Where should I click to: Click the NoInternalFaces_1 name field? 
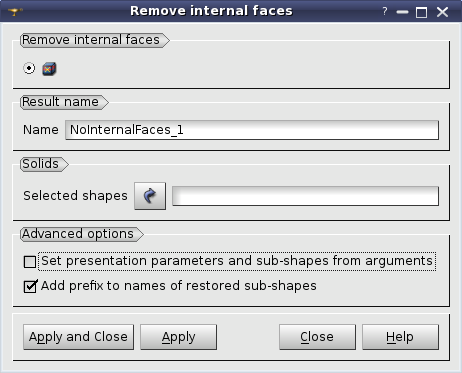point(252,130)
